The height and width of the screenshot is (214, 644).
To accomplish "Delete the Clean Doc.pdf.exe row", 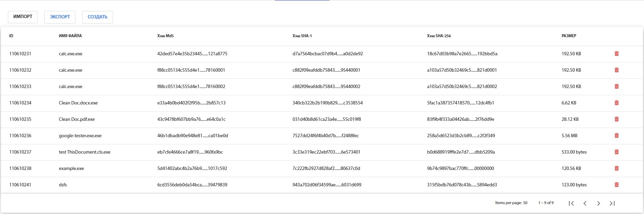I will tap(616, 119).
